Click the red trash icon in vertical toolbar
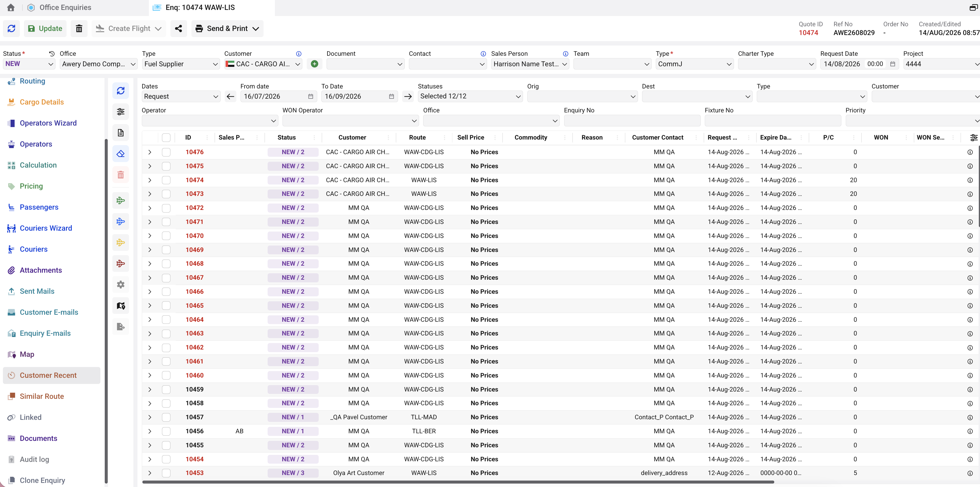 [x=121, y=175]
